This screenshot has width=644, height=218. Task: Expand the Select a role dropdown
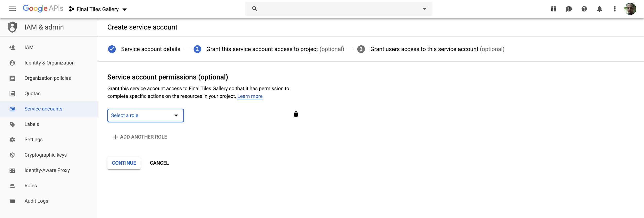[145, 115]
